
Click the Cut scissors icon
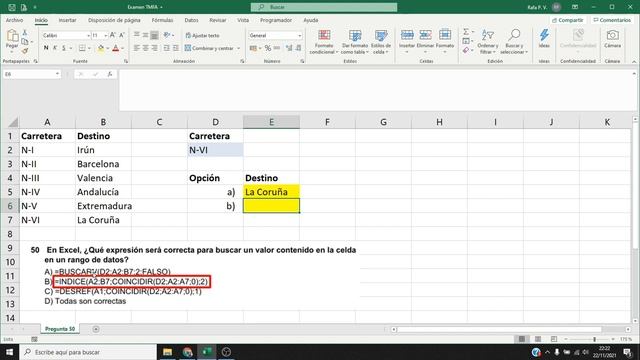click(x=25, y=32)
